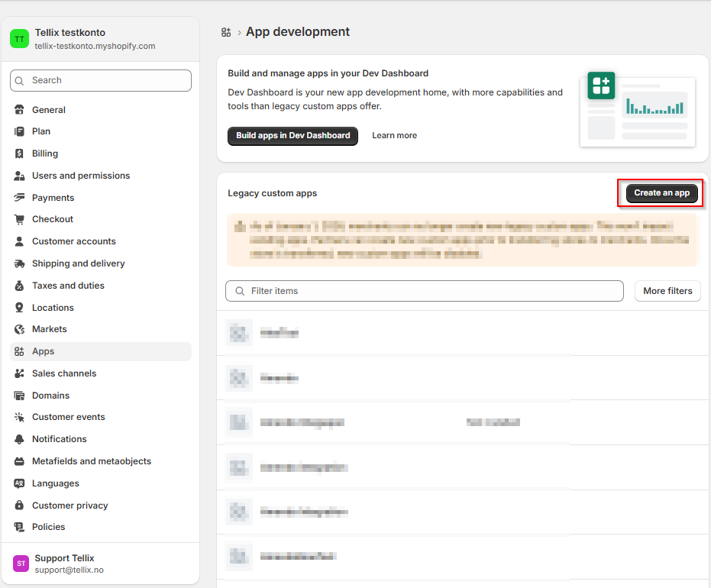The image size is (711, 588).
Task: Click the Locations pin icon
Action: (19, 308)
